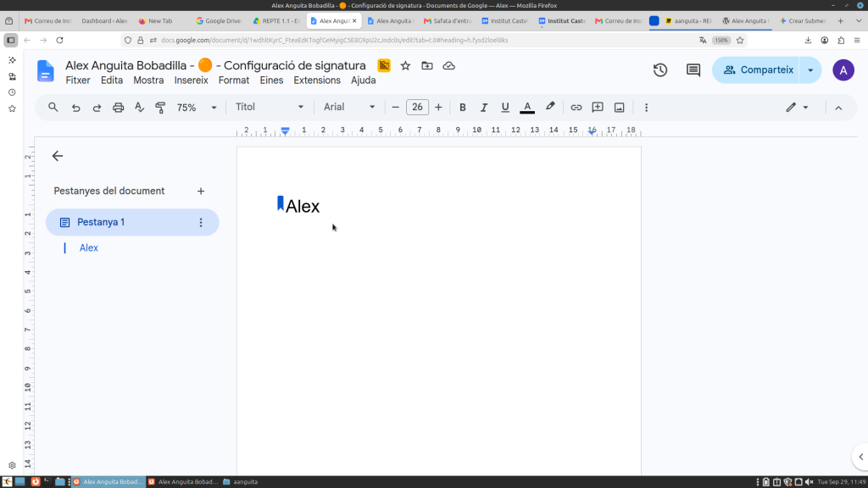Screen dimensions: 868x488
Task: Click the Comparteix share button
Action: click(755, 70)
